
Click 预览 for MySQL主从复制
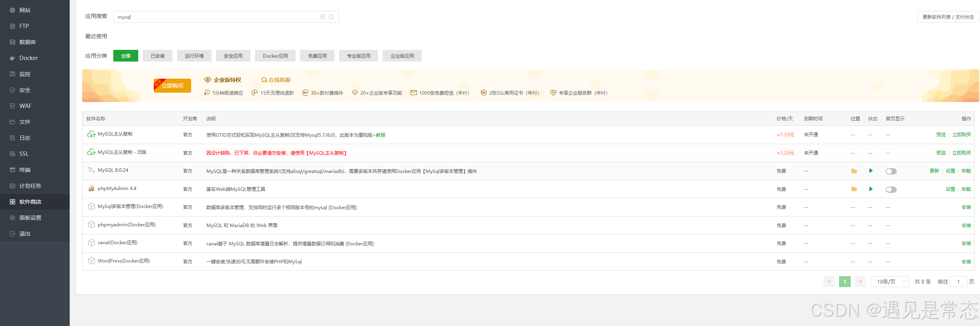click(x=941, y=135)
